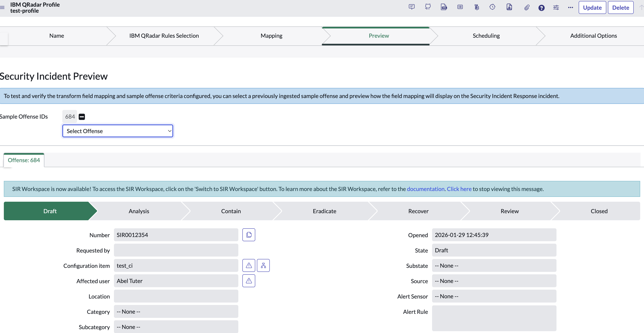The width and height of the screenshot is (644, 333).
Task: Select the Analysis stage in process flow
Action: [x=139, y=211]
